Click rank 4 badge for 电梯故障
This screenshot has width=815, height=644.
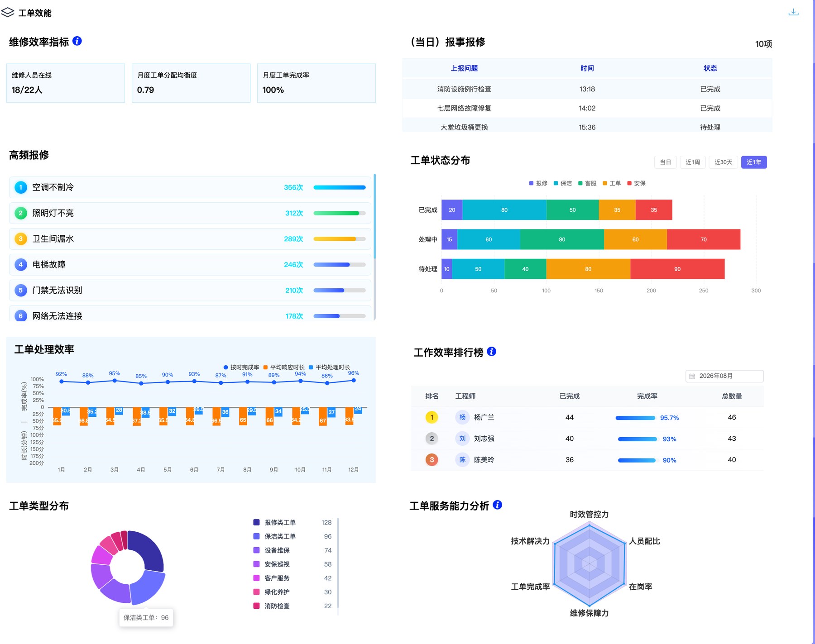(20, 265)
